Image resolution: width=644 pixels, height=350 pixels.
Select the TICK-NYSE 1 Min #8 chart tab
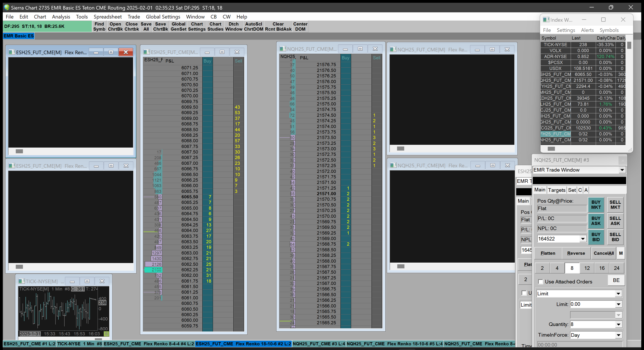tap(79, 344)
